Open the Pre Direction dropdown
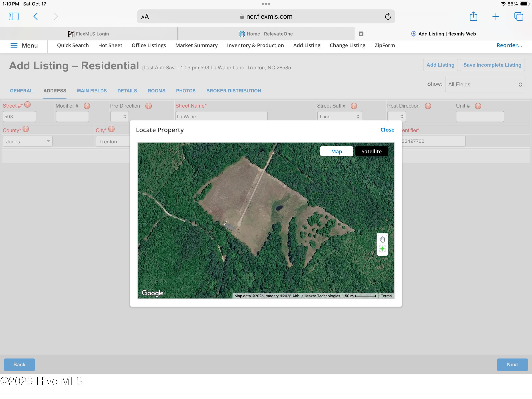This screenshot has height=399, width=532. [x=119, y=116]
